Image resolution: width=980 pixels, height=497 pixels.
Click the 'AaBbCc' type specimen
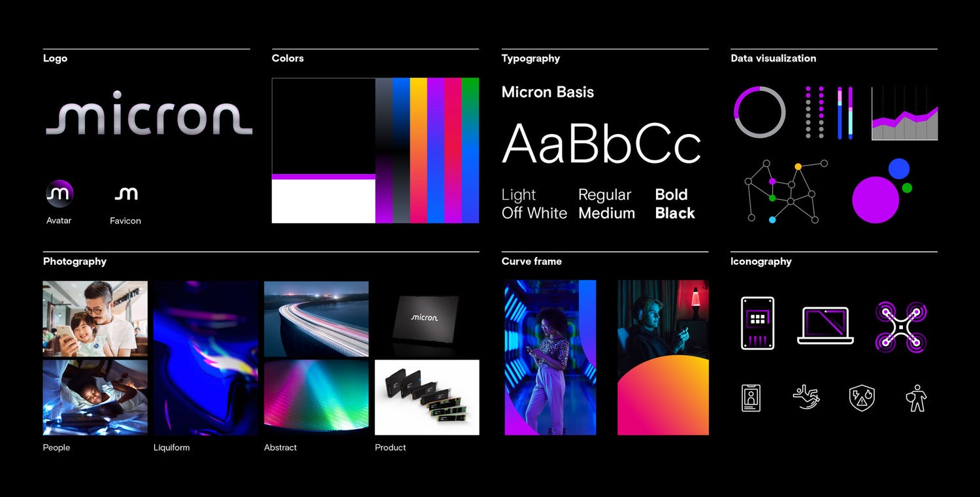coord(601,143)
